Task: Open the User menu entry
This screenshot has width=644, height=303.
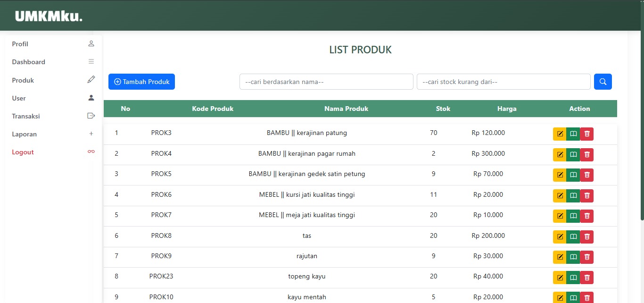Action: (19, 98)
